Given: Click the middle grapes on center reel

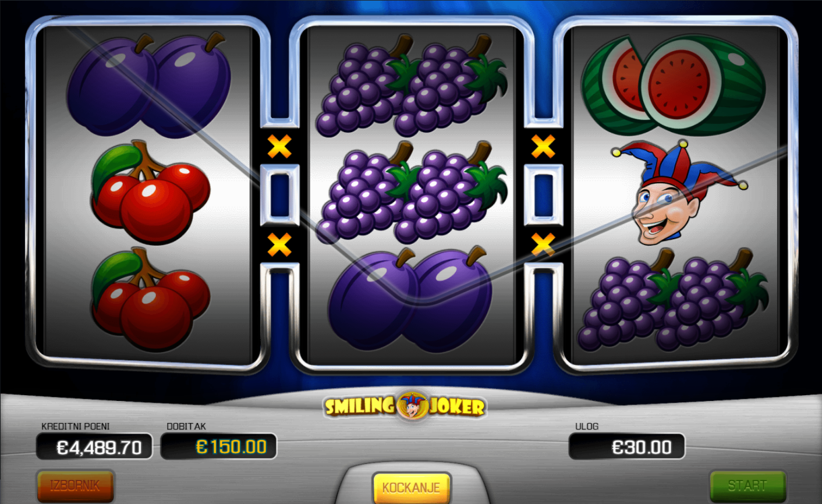Looking at the screenshot, I should coord(412,192).
